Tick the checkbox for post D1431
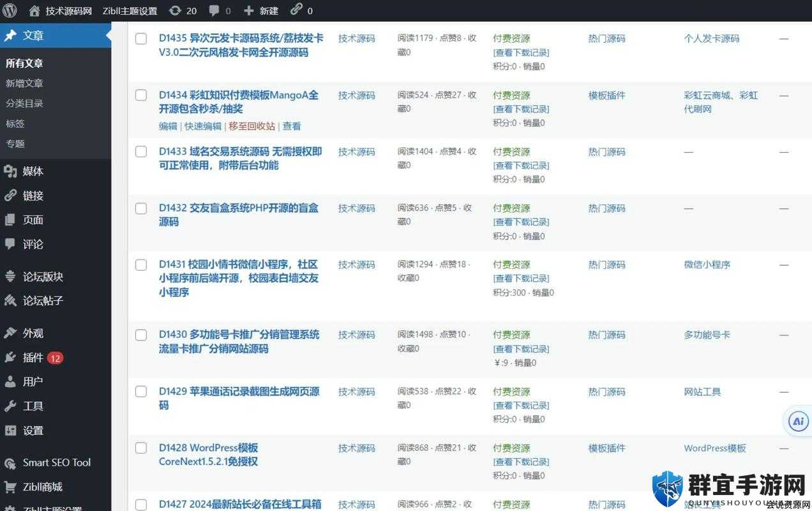Screen dimensions: 812x511 141,264
